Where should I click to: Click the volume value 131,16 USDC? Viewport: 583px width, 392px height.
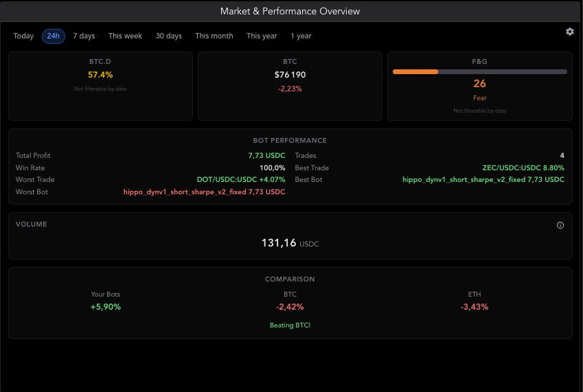pos(290,243)
